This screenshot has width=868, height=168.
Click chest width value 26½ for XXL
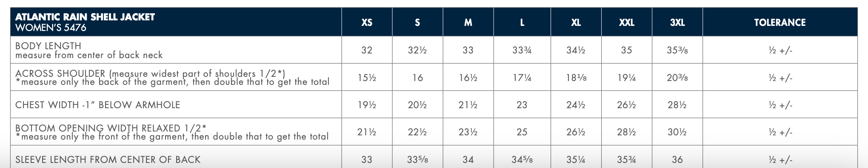626,105
